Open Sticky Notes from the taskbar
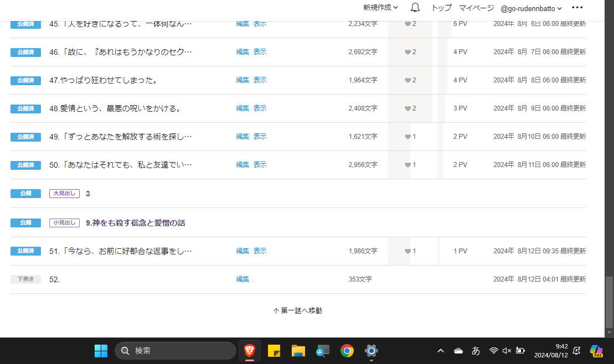Image resolution: width=614 pixels, height=364 pixels. pos(274,351)
